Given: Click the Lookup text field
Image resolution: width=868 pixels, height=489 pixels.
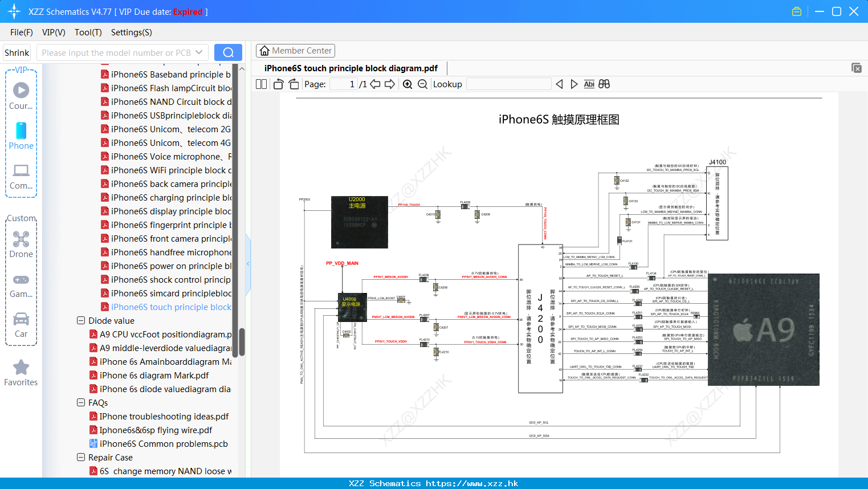Looking at the screenshot, I should (x=508, y=84).
